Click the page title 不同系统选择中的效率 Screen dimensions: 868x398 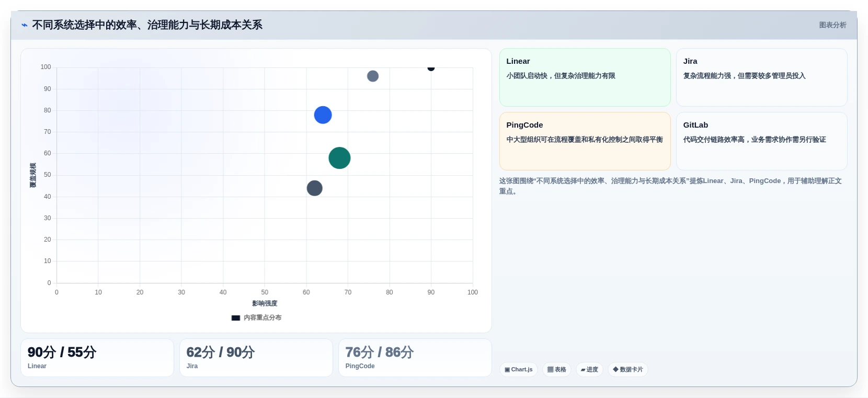147,25
